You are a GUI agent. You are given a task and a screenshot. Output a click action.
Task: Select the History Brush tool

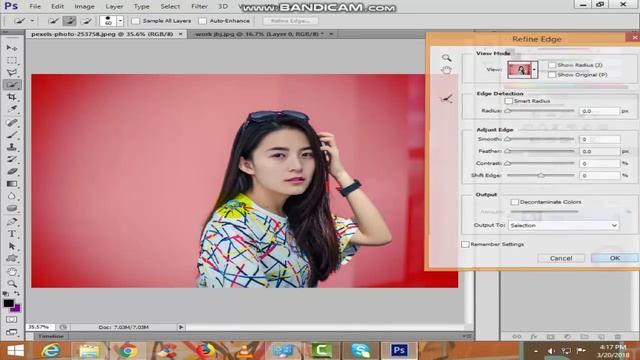click(12, 159)
